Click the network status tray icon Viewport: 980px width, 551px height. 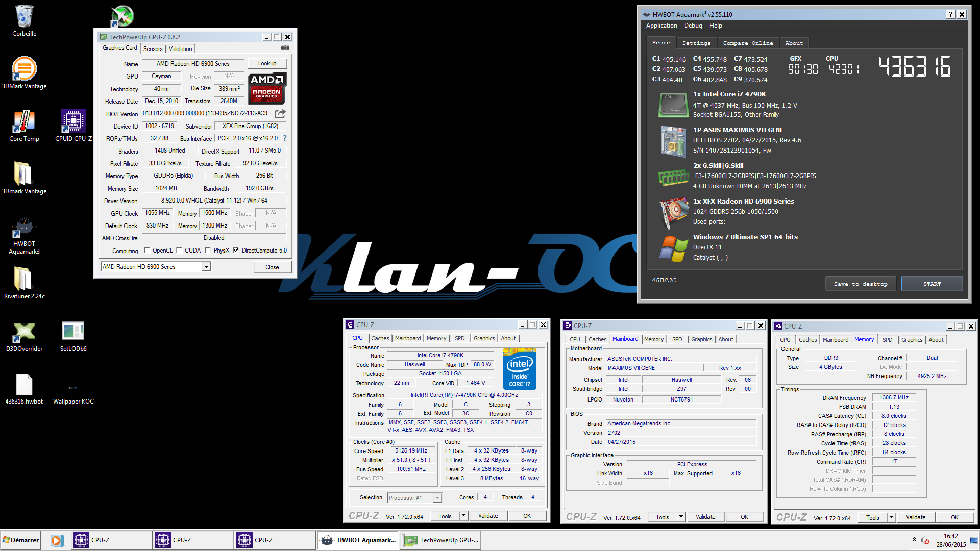pos(974,540)
